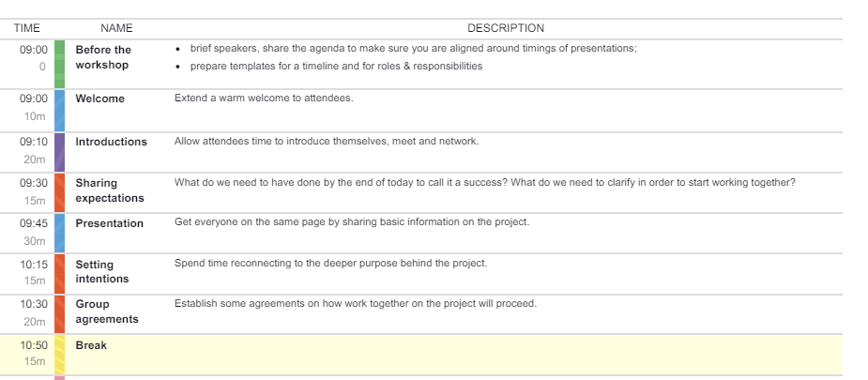Viewport: 868px width, 380px height.
Task: Click the 15m duration of Sharing expectations
Action: click(x=35, y=200)
